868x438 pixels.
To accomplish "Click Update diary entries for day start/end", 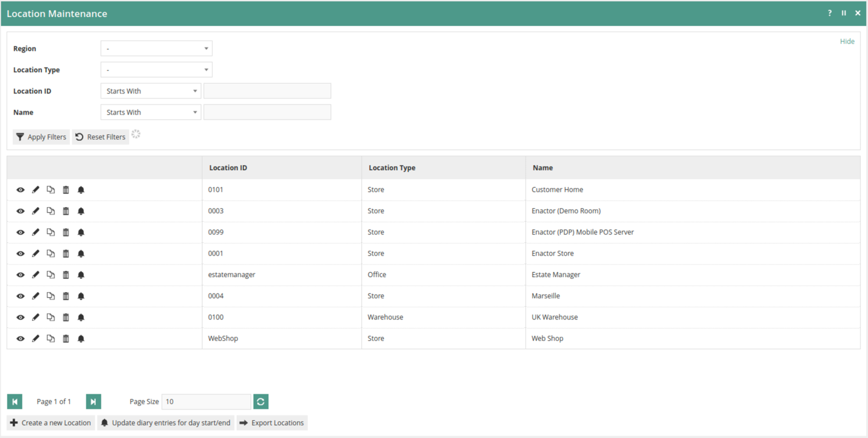I will (x=166, y=423).
